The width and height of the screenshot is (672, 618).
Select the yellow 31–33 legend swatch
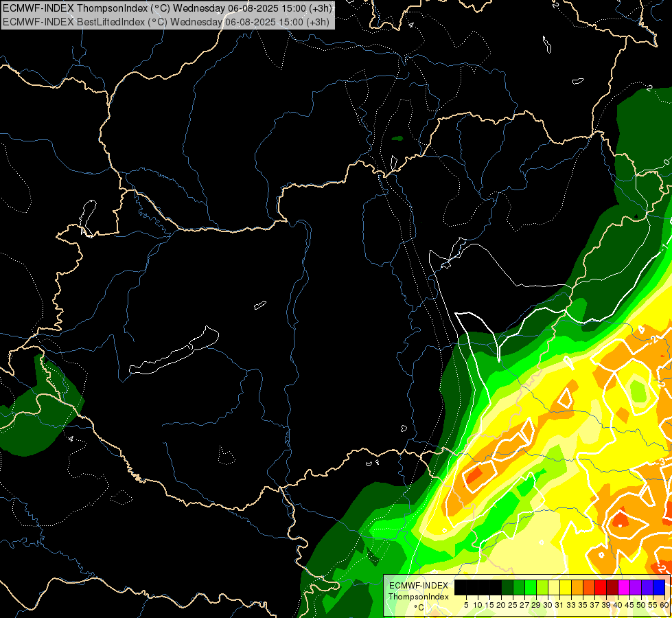(566, 587)
